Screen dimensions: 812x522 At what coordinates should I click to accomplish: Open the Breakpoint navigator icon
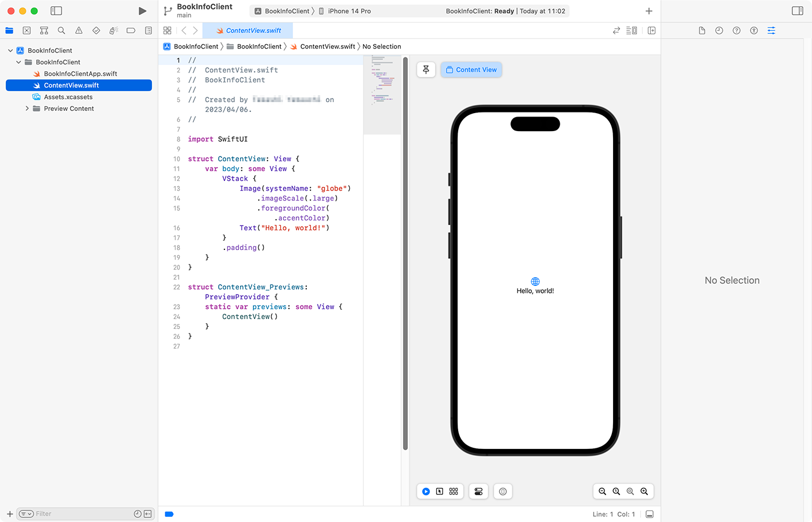coord(131,30)
